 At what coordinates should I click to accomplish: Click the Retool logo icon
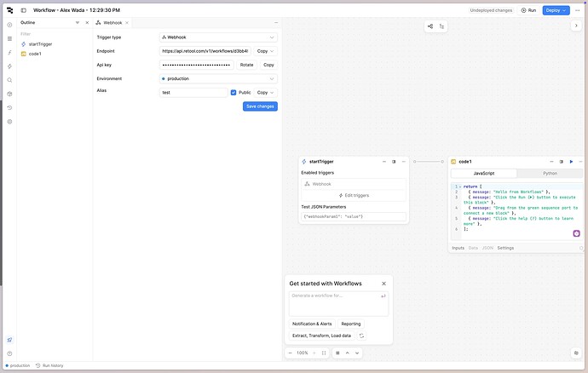(x=9, y=10)
